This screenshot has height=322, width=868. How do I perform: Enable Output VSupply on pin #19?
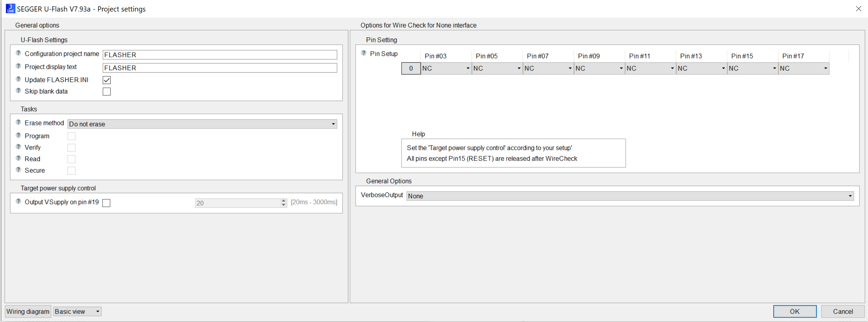(106, 203)
